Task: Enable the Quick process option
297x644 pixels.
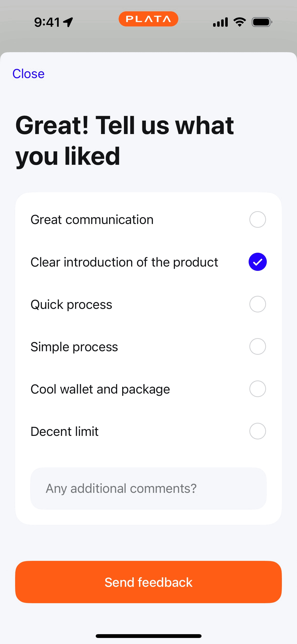Action: pos(257,304)
